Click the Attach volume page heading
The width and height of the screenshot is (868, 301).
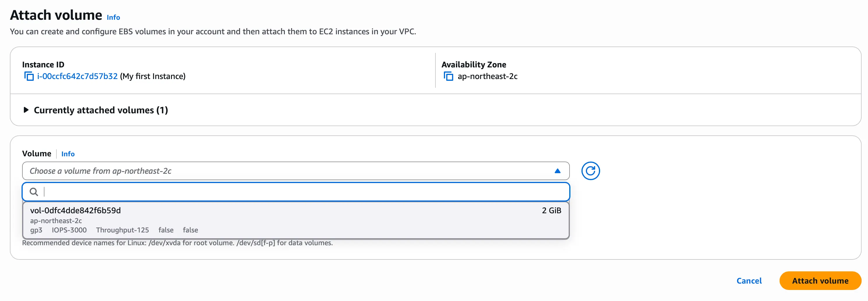point(56,15)
